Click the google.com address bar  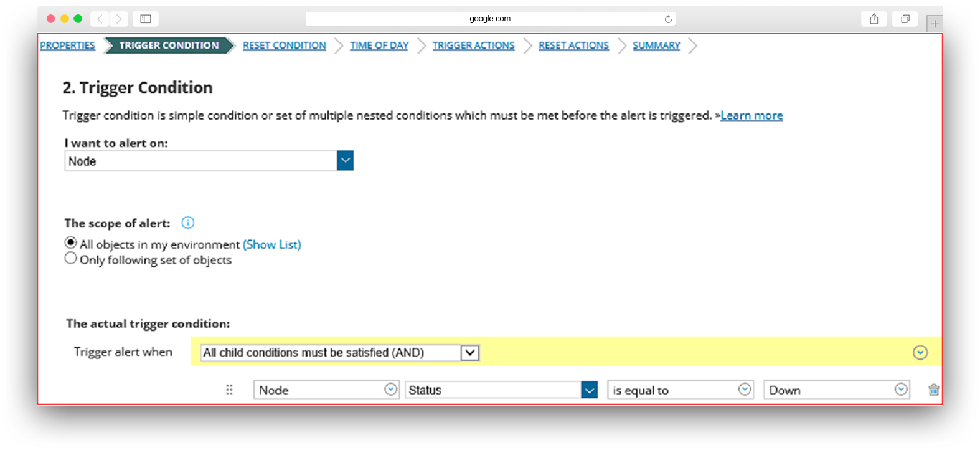(490, 19)
